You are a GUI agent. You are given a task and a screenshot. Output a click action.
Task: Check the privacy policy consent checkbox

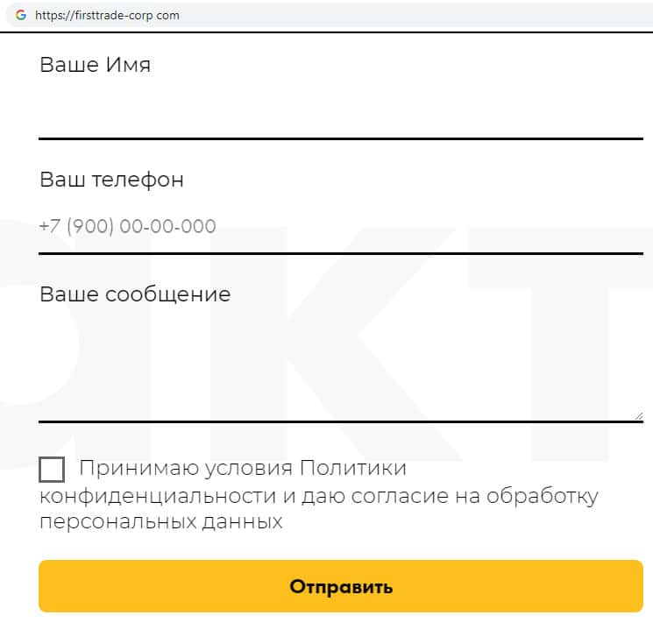coord(52,470)
